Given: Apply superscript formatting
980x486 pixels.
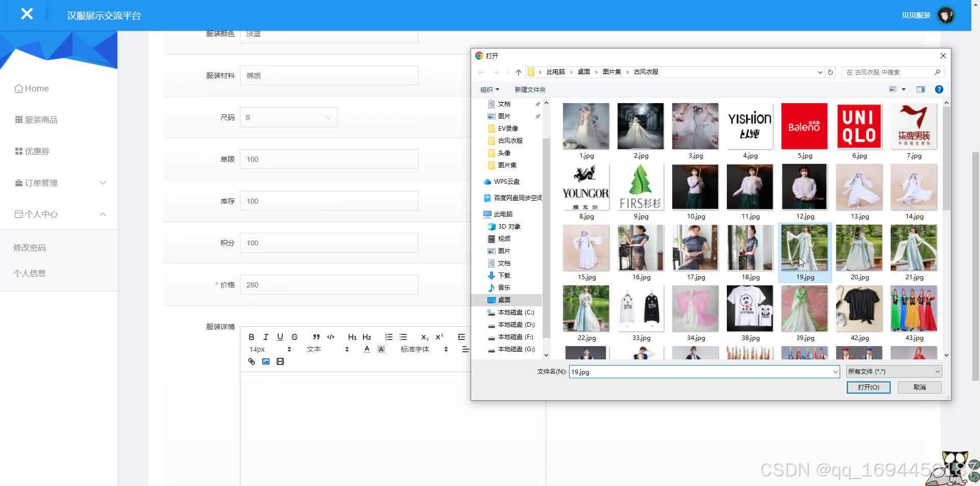Looking at the screenshot, I should click(439, 337).
